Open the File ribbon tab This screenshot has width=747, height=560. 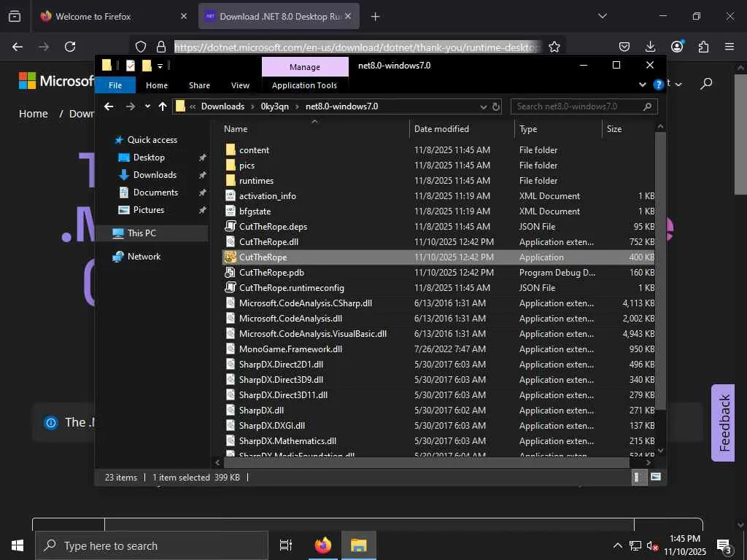click(115, 86)
